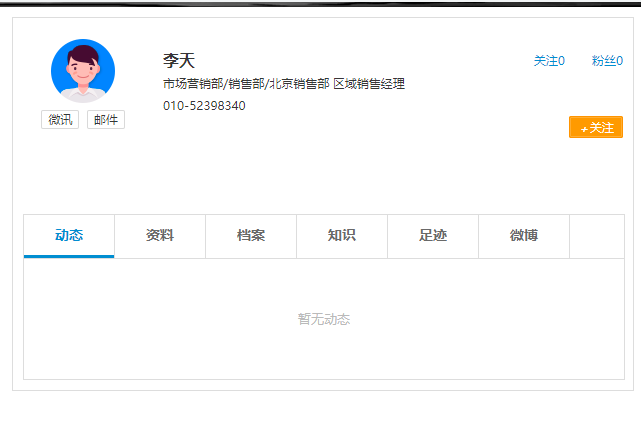View the 粉丝0 followers list
This screenshot has width=641, height=437.
(x=607, y=61)
